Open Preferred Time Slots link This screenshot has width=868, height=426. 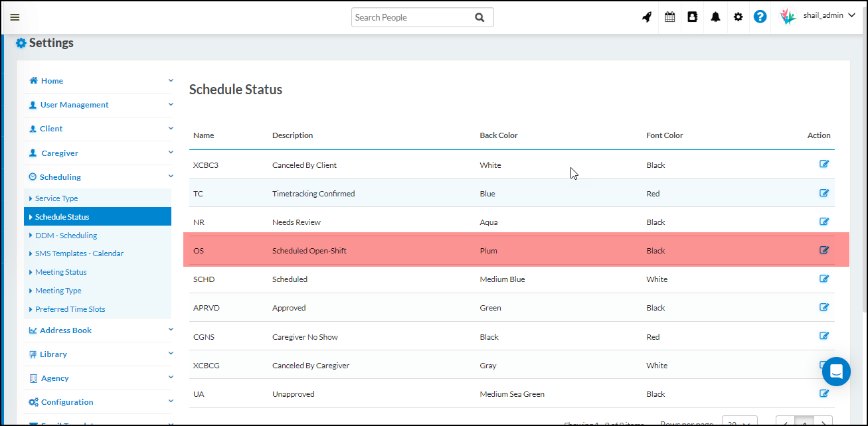[x=70, y=309]
